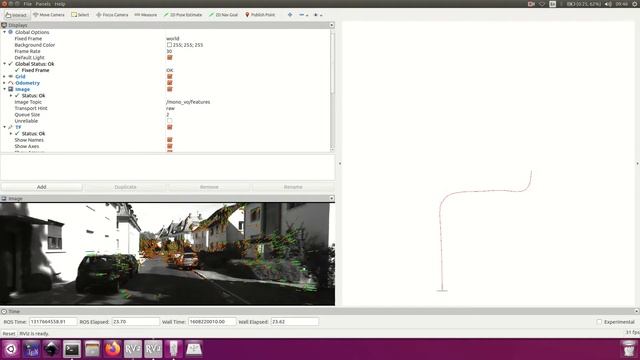Image resolution: width=640 pixels, height=360 pixels.
Task: Select the Image Topic /mono_vo/features value
Action: click(x=188, y=102)
